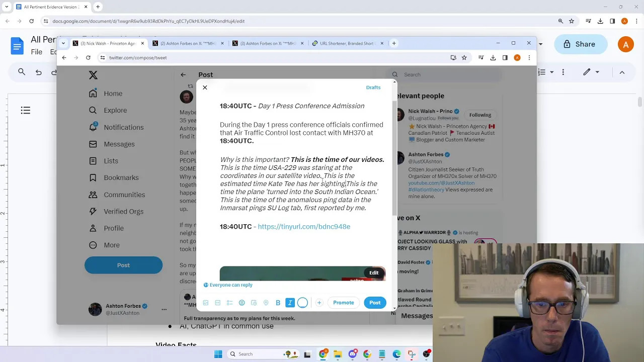
Task: Open Chrome menu in Twitter window
Action: 529,58
